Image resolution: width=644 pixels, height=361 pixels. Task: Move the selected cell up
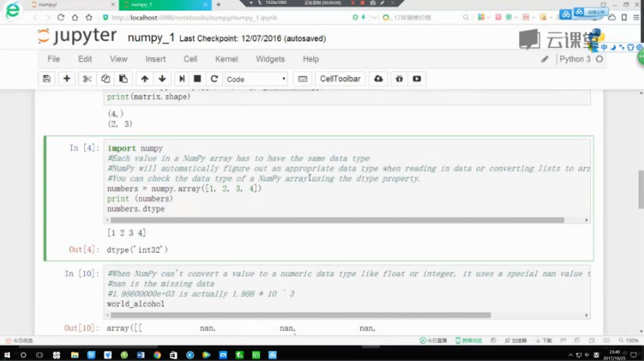coord(145,79)
